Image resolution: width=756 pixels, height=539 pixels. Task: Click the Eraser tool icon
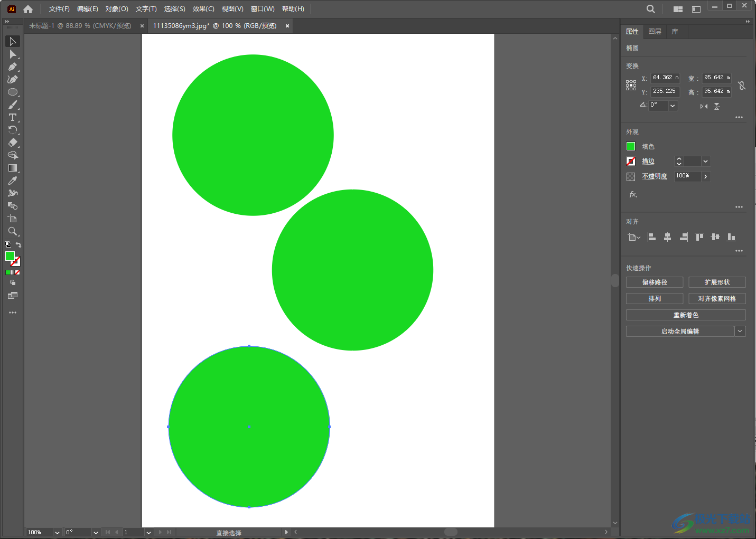13,143
